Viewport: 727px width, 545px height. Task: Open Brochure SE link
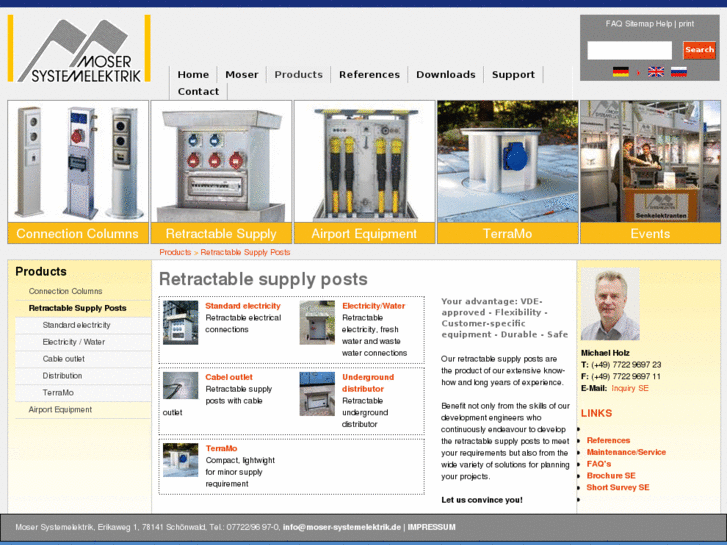click(611, 475)
